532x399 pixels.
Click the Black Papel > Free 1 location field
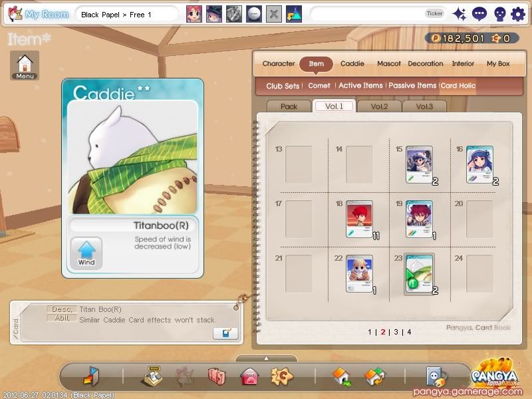126,15
